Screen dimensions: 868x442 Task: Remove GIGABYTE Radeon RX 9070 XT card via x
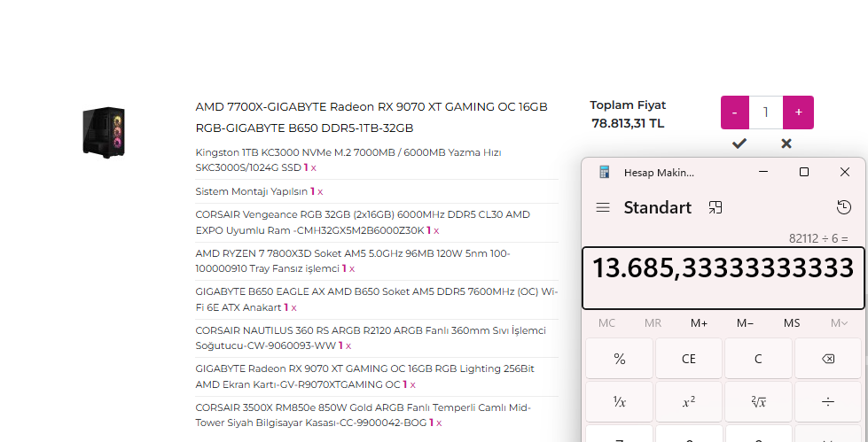tap(412, 384)
